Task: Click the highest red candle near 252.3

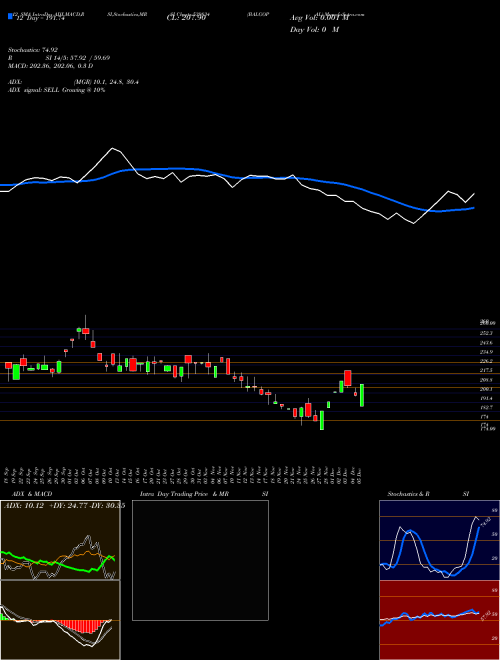Action: 86,330
